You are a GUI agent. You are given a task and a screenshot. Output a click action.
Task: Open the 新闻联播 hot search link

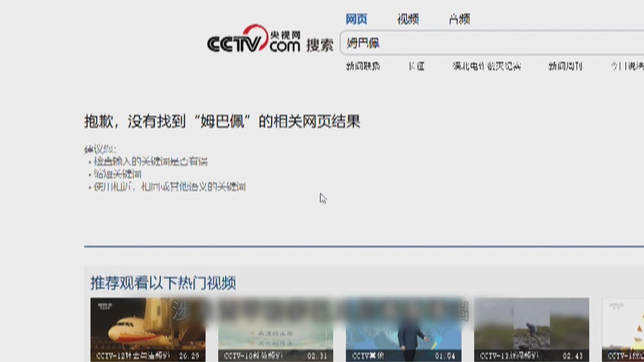click(x=363, y=67)
